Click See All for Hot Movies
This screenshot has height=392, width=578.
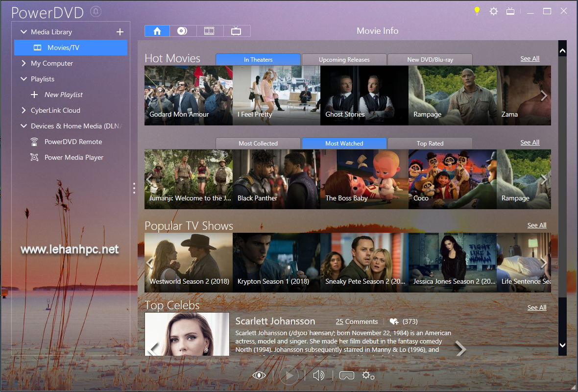tap(530, 59)
